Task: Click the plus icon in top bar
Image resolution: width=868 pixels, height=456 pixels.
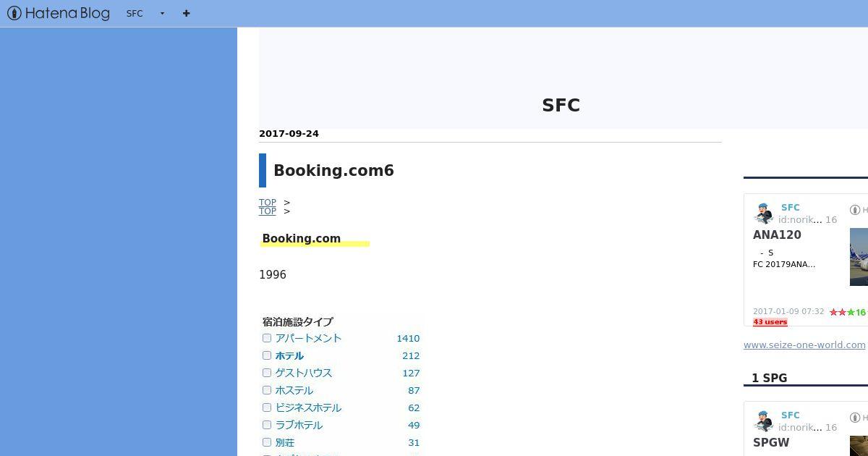Action: pyautogui.click(x=186, y=13)
